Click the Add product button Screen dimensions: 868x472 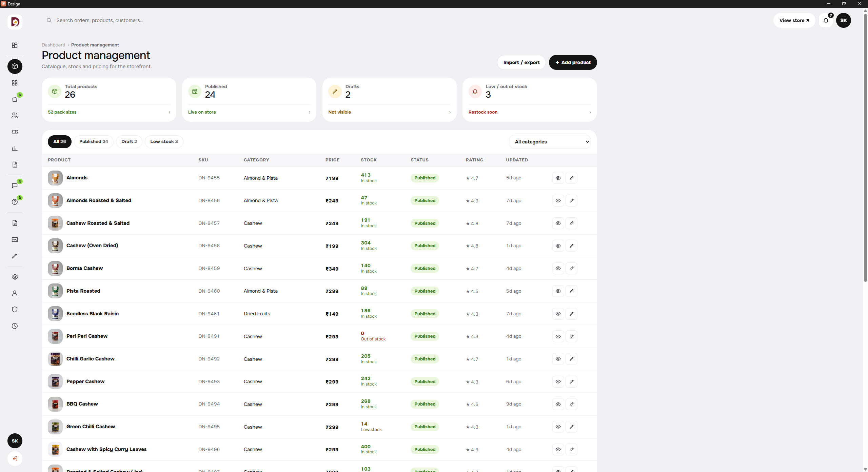click(x=573, y=62)
